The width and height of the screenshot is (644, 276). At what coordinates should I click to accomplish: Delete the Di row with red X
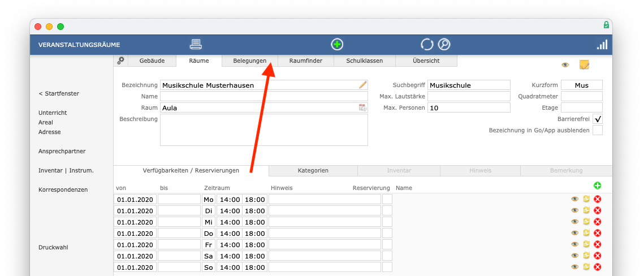pyautogui.click(x=598, y=210)
